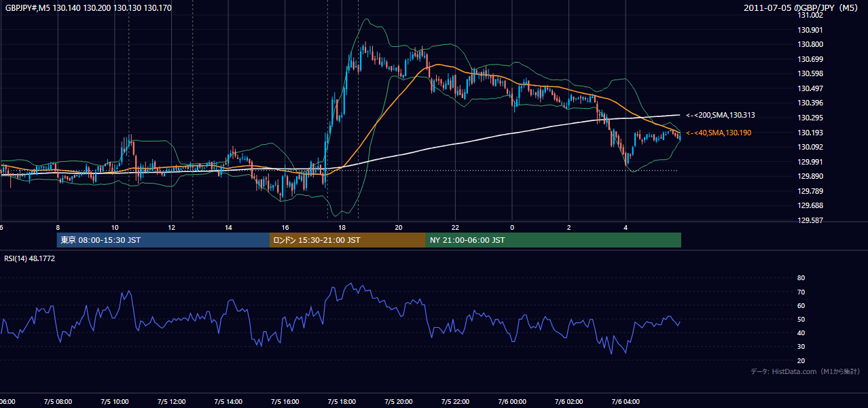Click hour 14 on the price chart time axis
868x408 pixels.
pos(228,227)
